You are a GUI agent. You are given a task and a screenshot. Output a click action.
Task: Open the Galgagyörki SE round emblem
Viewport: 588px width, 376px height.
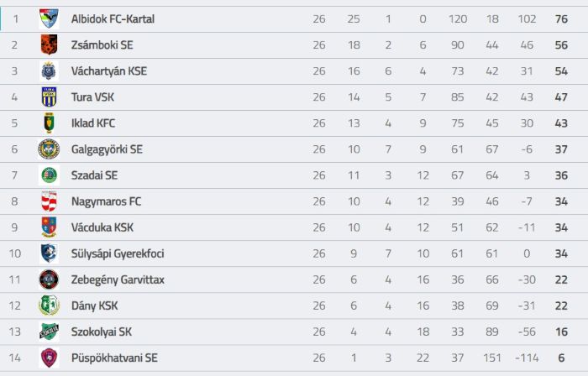point(49,149)
